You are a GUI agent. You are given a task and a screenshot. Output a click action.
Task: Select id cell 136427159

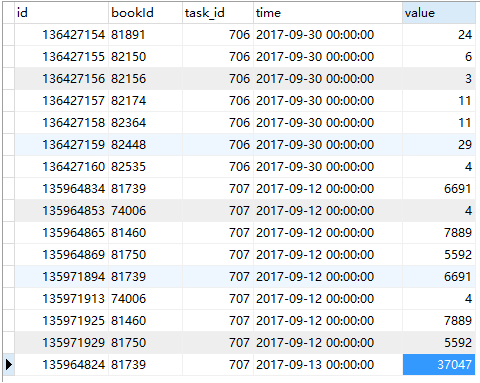click(61, 145)
